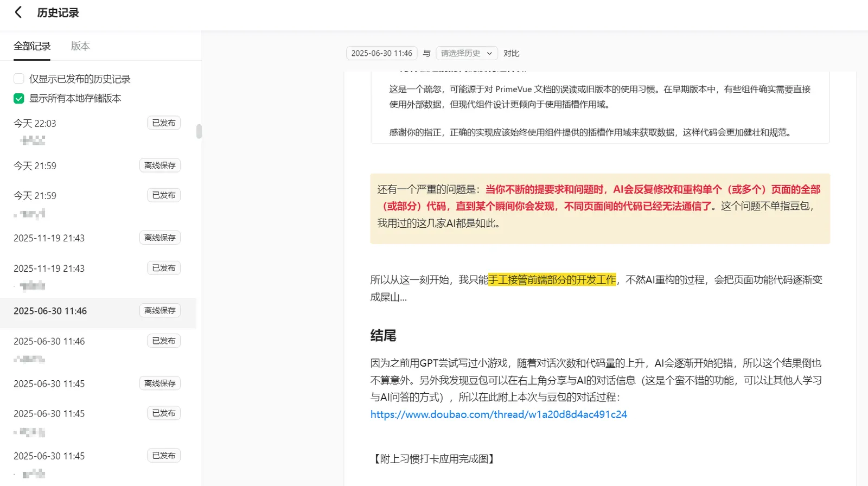The image size is (868, 486).
Task: Click the 对比 compare button
Action: [x=511, y=53]
